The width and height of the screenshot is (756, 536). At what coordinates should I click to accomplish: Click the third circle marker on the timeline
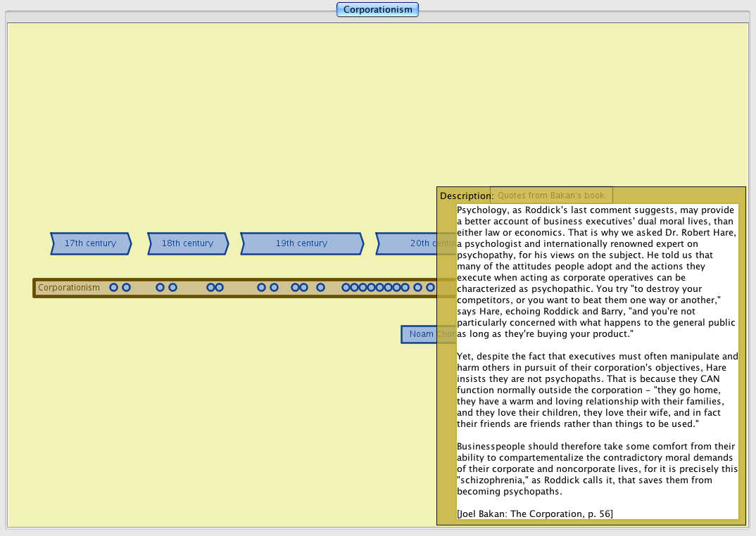160,288
